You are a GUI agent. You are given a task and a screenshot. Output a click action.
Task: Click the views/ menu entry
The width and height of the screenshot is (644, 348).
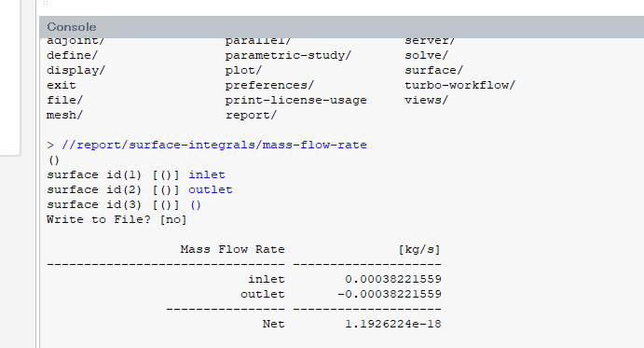click(x=426, y=100)
